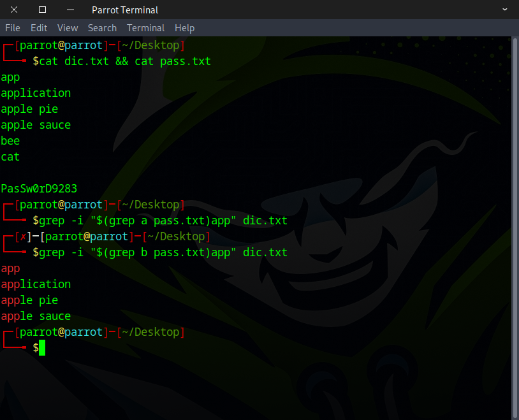
Task: Click the PasSw0rD9283 output text
Action: (38, 189)
